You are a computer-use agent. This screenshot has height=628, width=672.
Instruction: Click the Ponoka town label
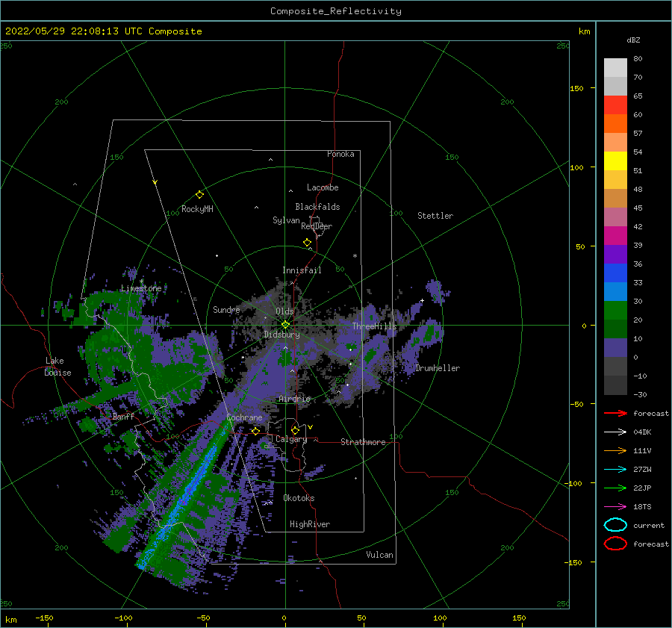[340, 154]
